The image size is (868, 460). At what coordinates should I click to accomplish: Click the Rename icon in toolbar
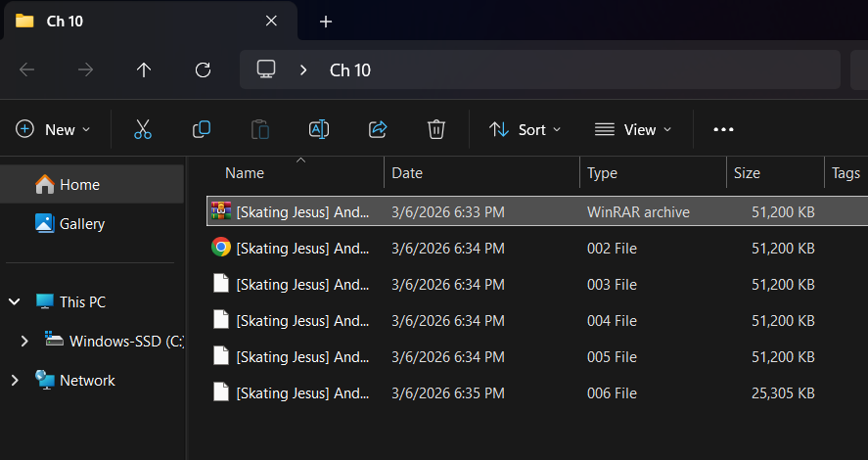pyautogui.click(x=319, y=129)
